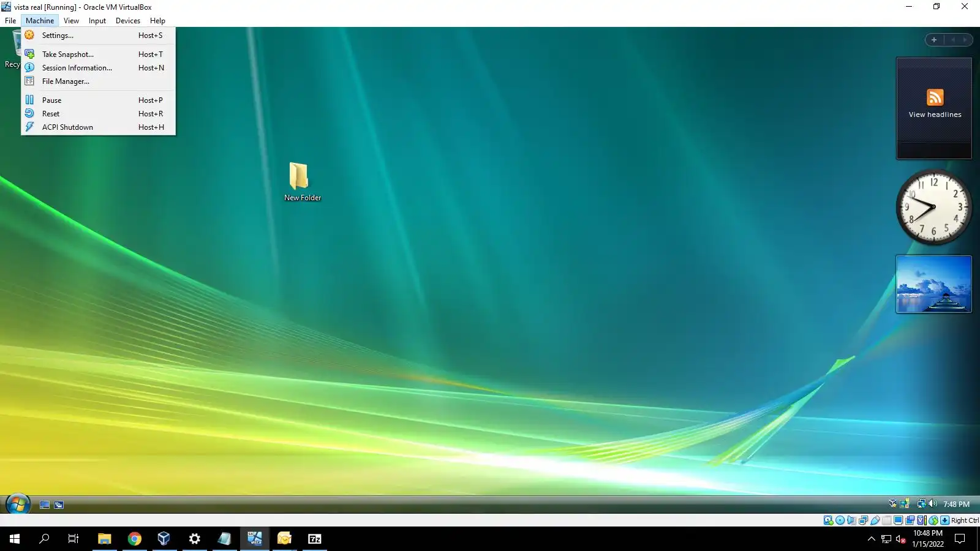980x551 pixels.
Task: Pause the virtual machine via menu
Action: coord(98,100)
